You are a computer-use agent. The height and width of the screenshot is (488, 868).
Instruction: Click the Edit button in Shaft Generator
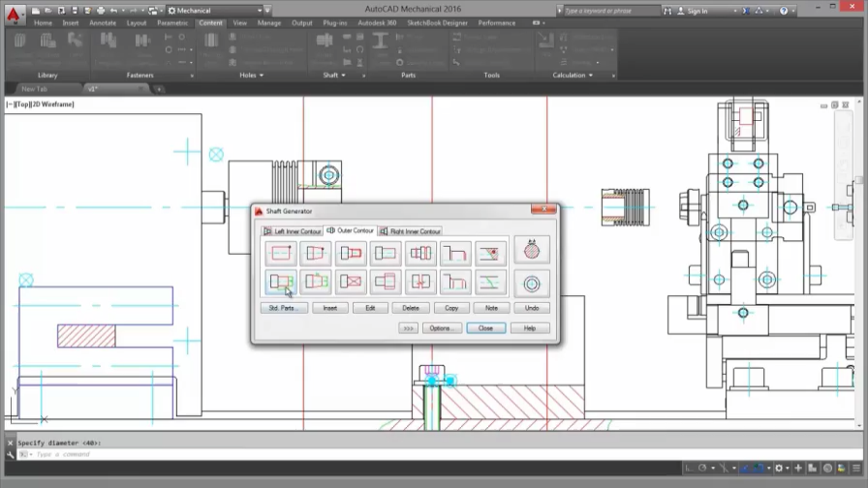(x=370, y=308)
